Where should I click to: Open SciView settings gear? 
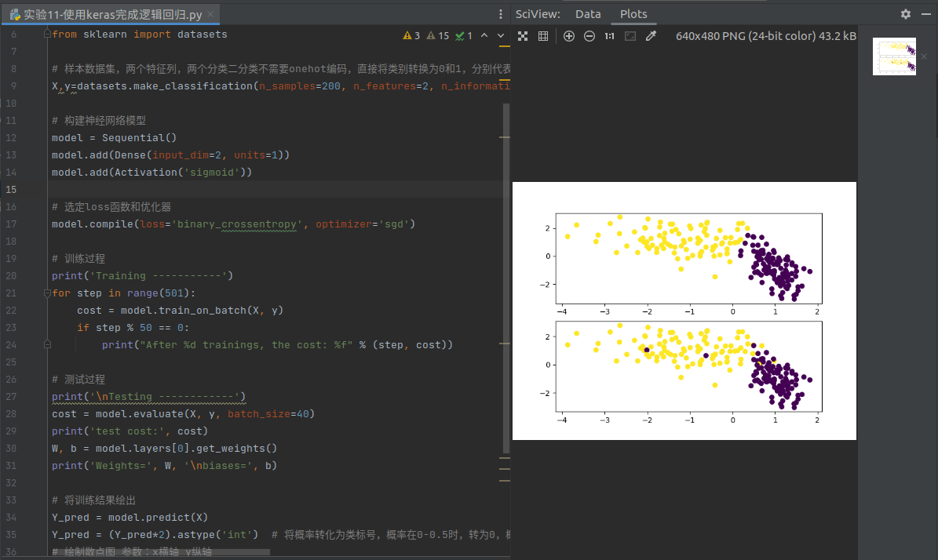point(906,14)
